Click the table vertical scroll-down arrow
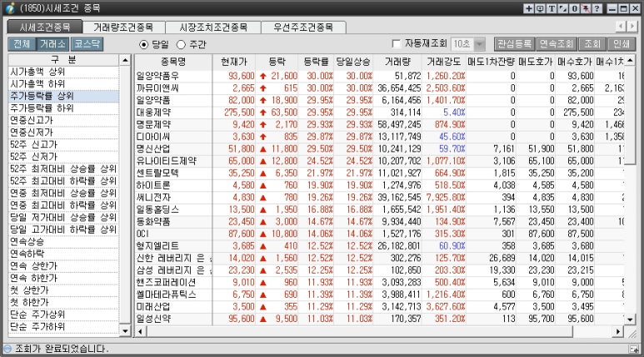 630,319
